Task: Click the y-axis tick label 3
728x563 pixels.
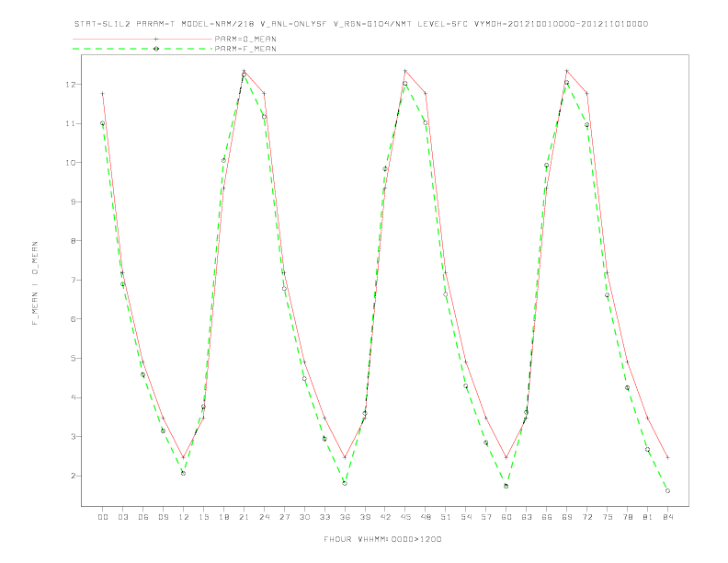Action: click(x=73, y=437)
